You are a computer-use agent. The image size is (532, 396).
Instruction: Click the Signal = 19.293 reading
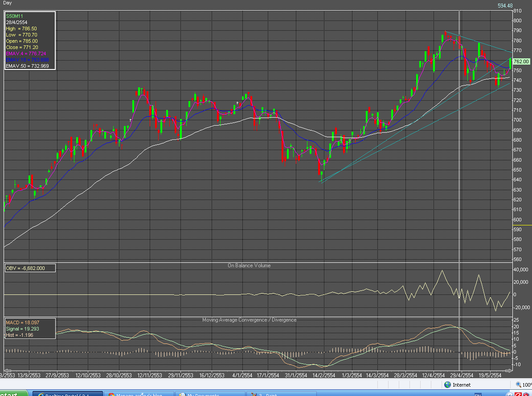point(22,329)
